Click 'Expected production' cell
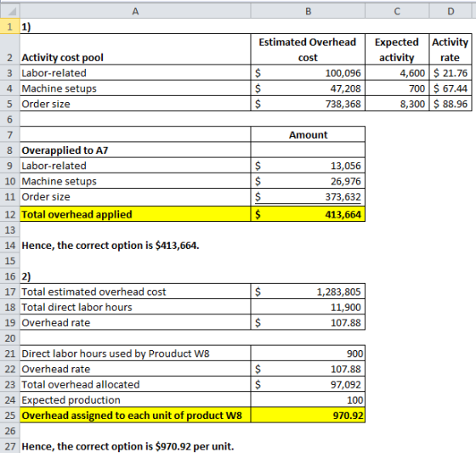This screenshot has width=476, height=453. pyautogui.click(x=135, y=399)
